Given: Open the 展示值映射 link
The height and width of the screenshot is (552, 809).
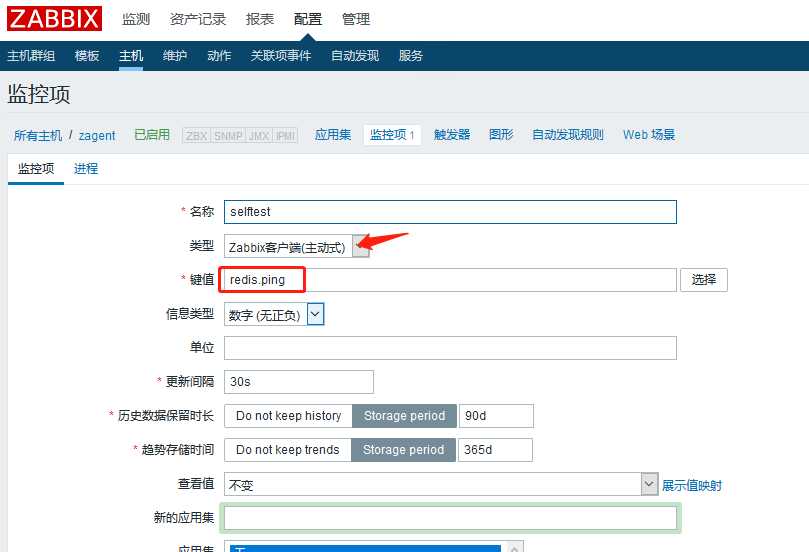Looking at the screenshot, I should pos(692,485).
